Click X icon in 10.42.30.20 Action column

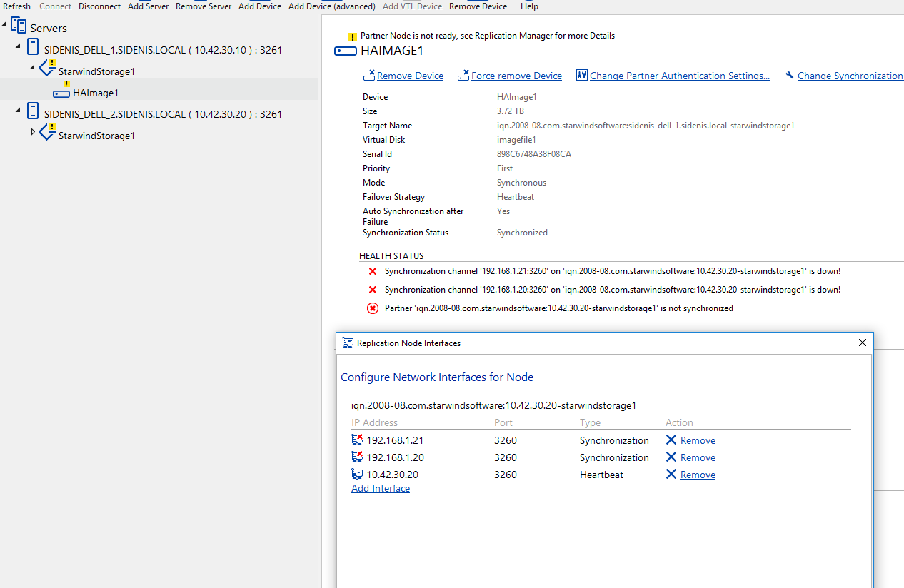671,474
